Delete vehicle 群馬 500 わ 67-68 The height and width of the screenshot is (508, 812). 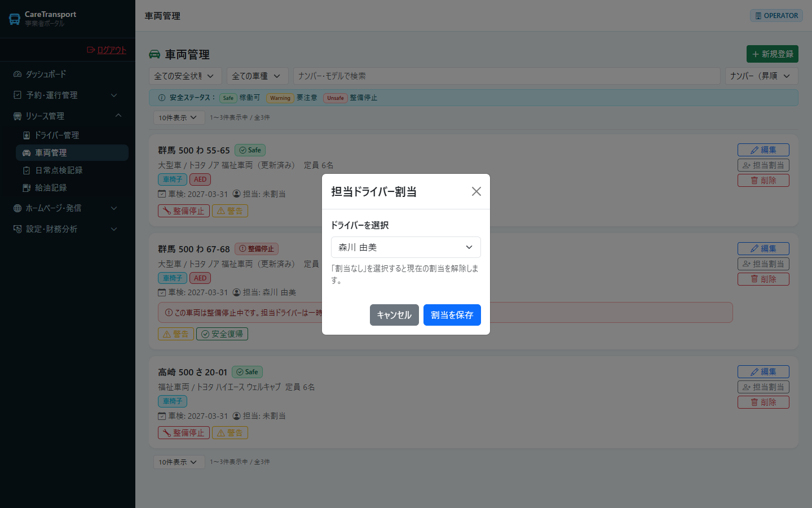click(764, 279)
